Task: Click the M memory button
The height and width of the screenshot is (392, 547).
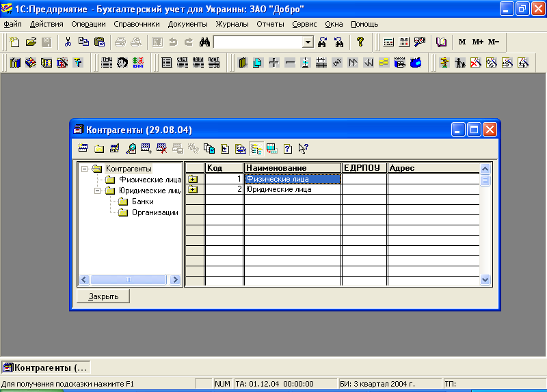Action: pos(462,42)
